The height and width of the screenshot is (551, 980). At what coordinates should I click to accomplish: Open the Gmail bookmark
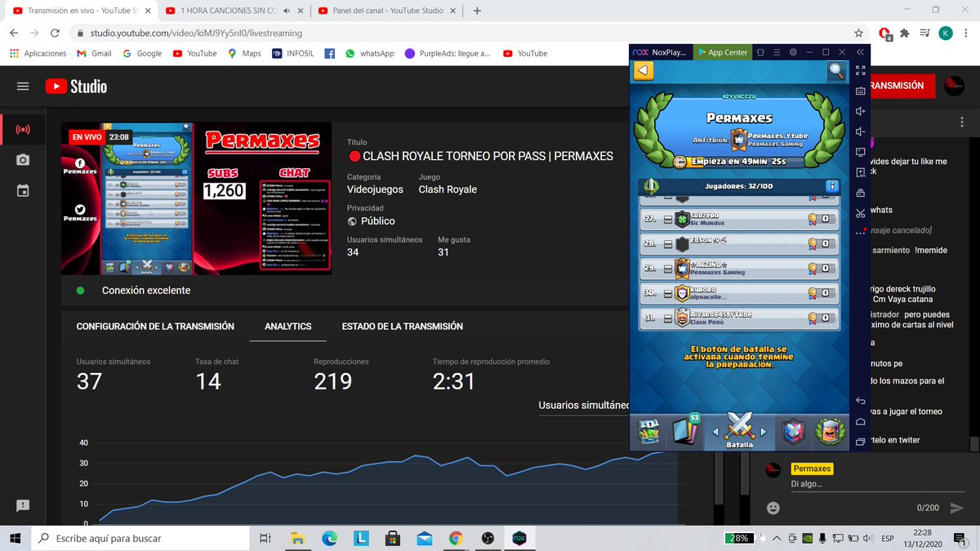tap(94, 54)
